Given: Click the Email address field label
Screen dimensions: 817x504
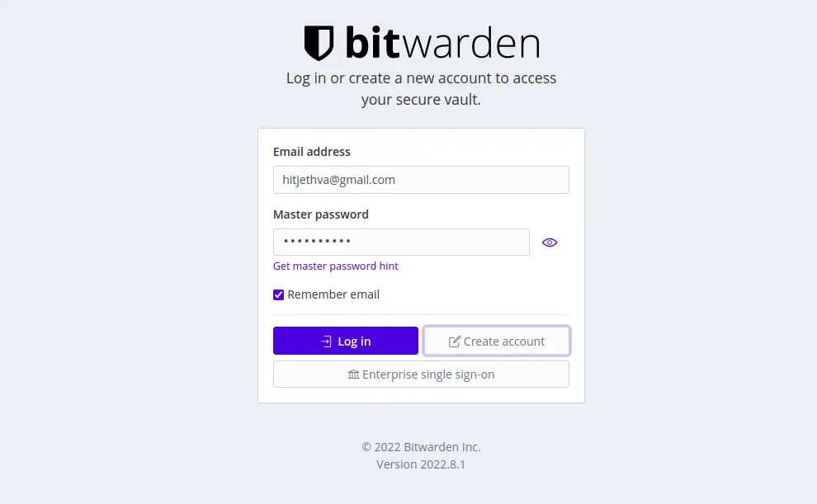Looking at the screenshot, I should coord(312,152).
